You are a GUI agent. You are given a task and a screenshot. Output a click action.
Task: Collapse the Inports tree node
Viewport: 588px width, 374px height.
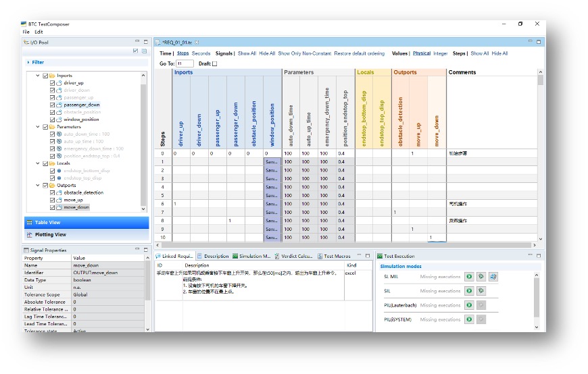[37, 76]
